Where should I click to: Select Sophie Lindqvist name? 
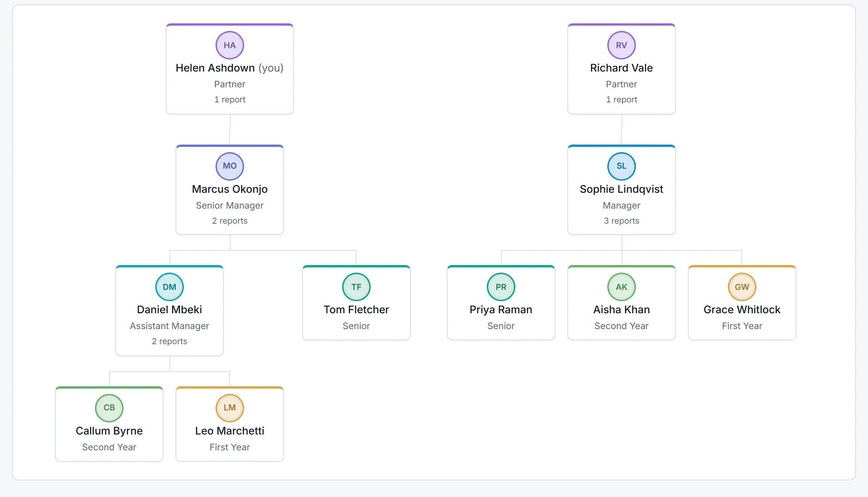click(622, 189)
